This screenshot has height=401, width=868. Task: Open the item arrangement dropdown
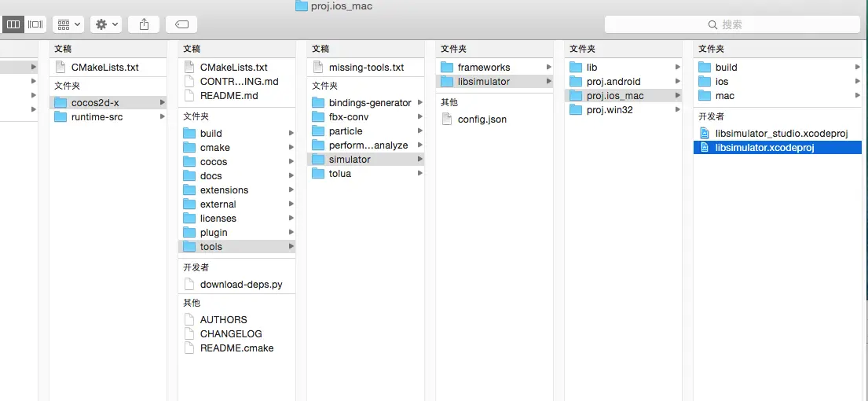[x=68, y=24]
